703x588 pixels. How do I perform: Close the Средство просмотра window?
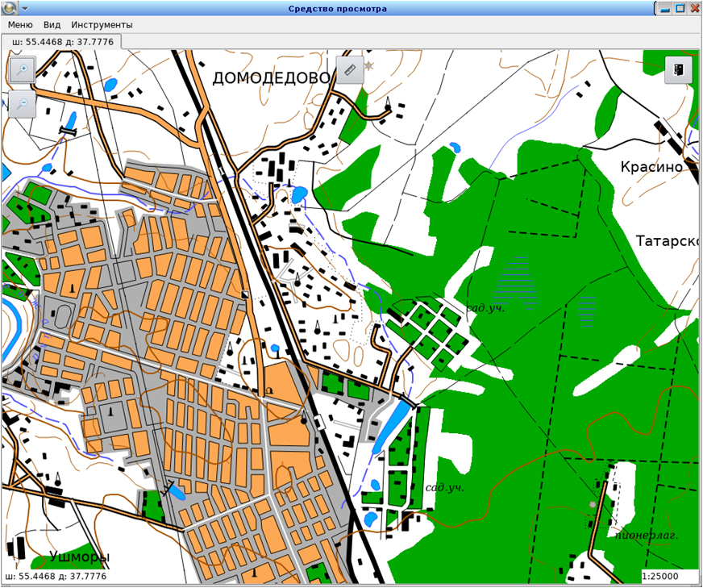693,9
